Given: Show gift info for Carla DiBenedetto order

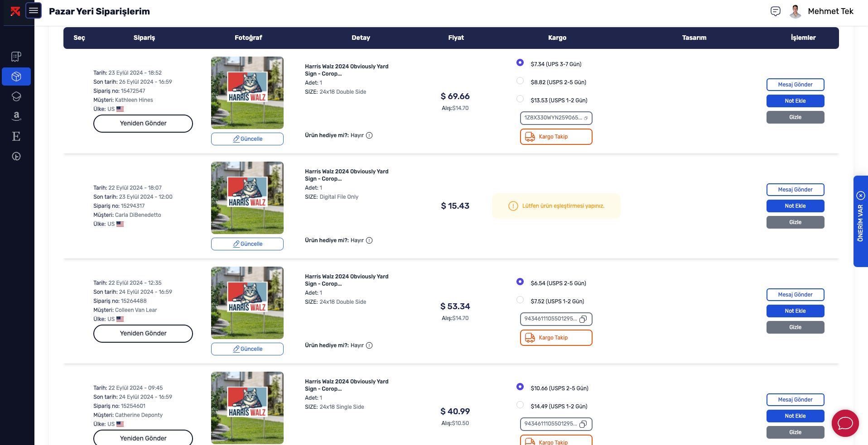Looking at the screenshot, I should tap(369, 240).
